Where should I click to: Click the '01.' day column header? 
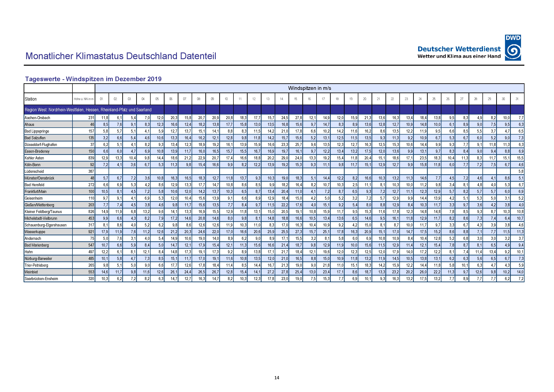pos(102,99)
